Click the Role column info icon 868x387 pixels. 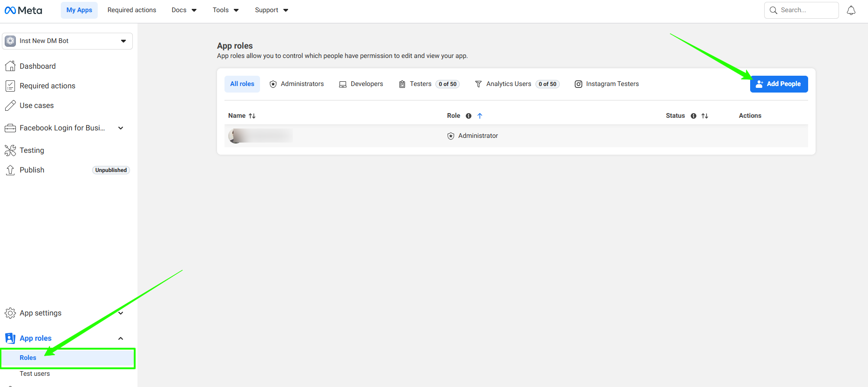coord(469,116)
